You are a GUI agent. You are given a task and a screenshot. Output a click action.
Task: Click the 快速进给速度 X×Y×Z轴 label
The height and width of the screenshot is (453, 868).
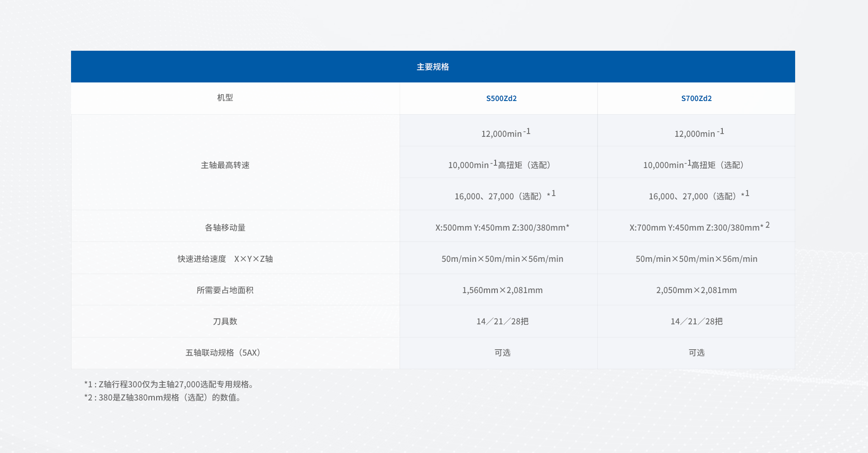(225, 259)
